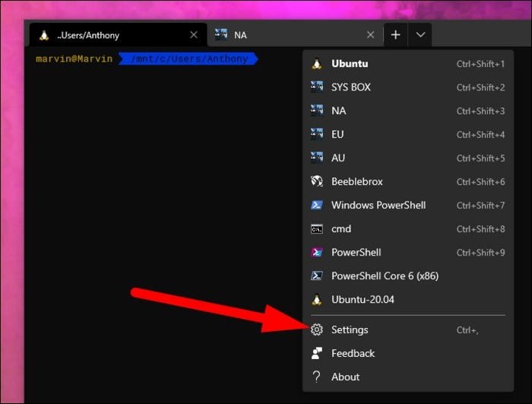Open a new tab with the plus button
The image size is (532, 404).
[396, 35]
